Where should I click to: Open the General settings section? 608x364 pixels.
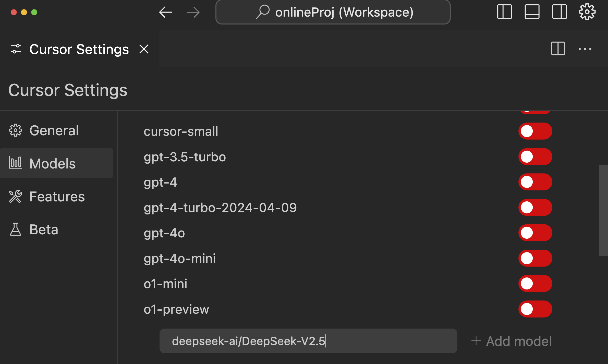pos(54,130)
